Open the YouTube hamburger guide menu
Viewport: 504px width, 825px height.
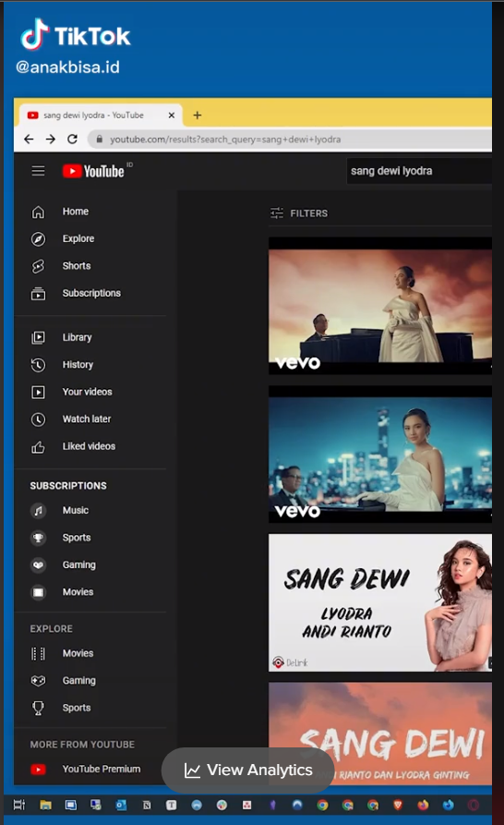[38, 171]
